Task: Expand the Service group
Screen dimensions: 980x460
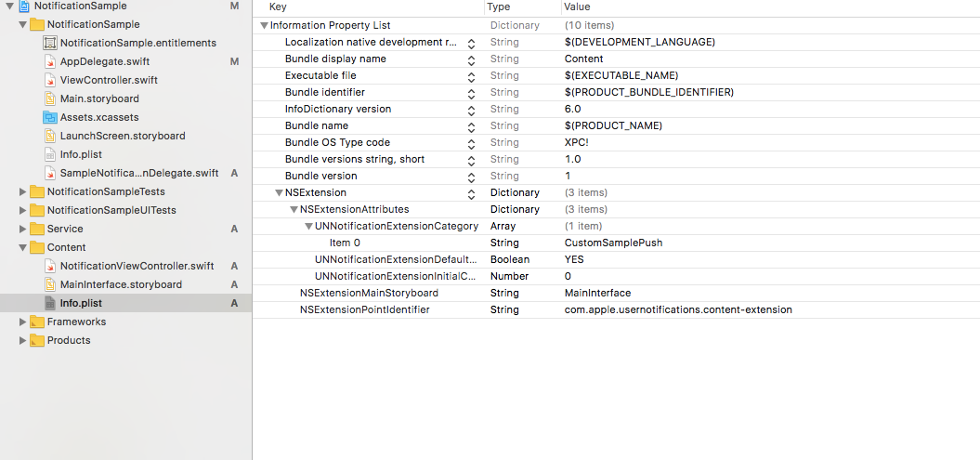Action: click(x=23, y=229)
